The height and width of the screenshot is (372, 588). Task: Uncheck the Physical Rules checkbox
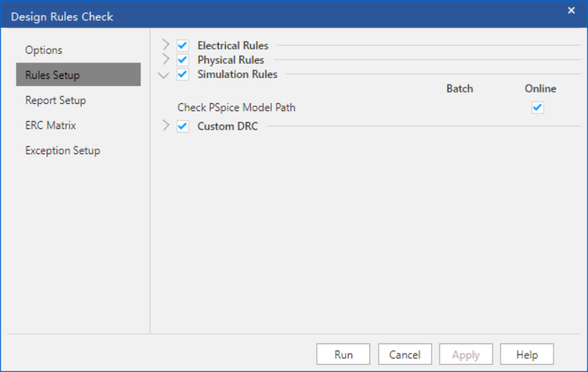tap(183, 59)
